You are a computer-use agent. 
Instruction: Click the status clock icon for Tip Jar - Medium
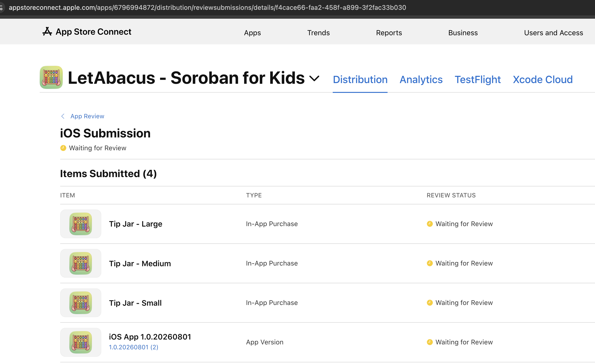[x=430, y=263]
